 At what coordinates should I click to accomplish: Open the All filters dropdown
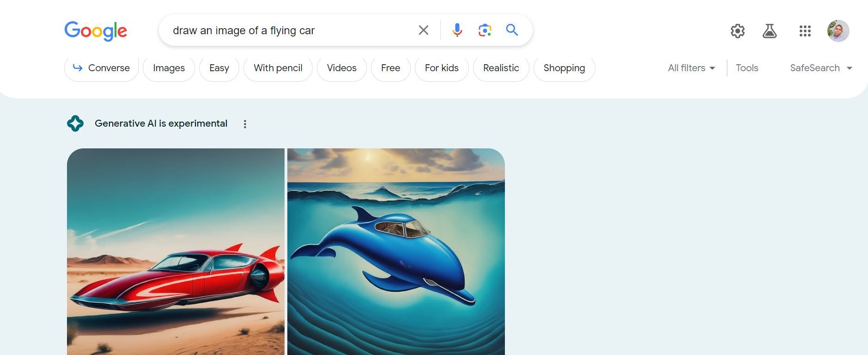pyautogui.click(x=690, y=68)
